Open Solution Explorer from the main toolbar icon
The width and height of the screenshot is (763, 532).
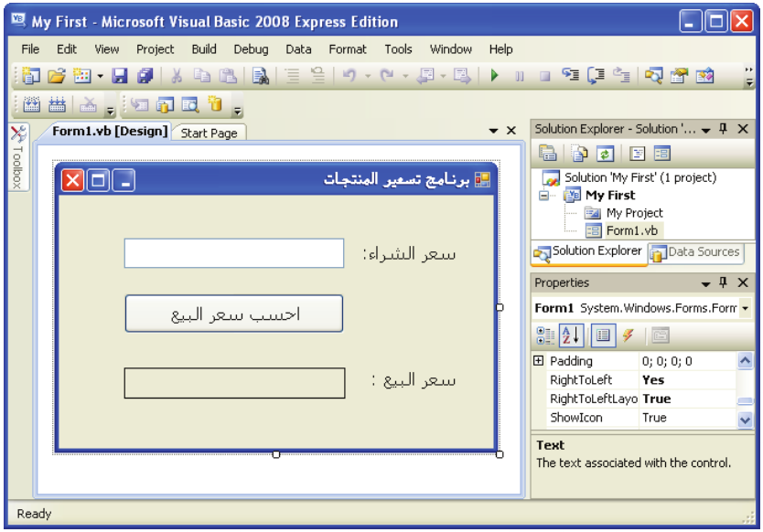[653, 75]
